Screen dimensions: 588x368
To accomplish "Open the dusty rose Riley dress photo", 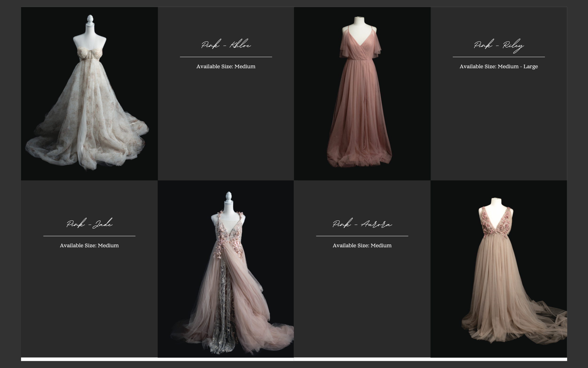I will tap(359, 102).
